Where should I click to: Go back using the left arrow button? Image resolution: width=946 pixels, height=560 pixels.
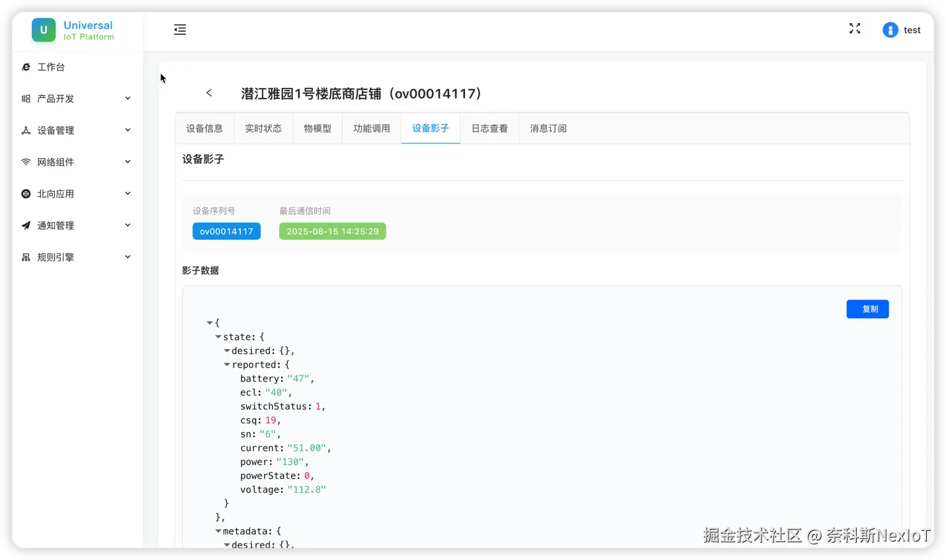point(209,93)
